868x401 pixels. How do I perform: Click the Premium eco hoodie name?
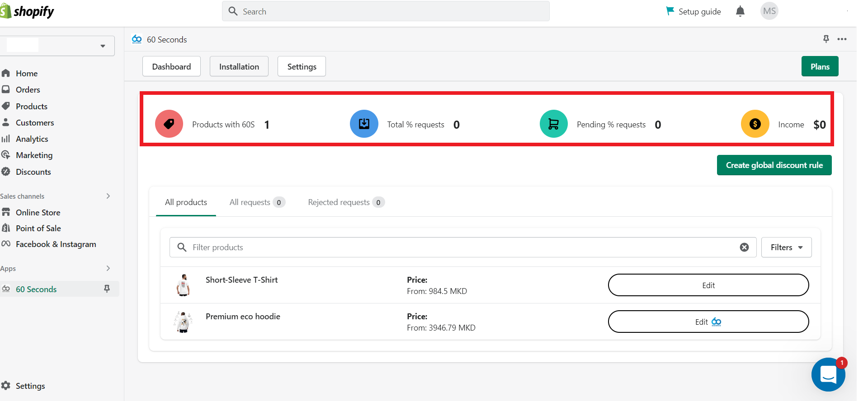tap(243, 317)
